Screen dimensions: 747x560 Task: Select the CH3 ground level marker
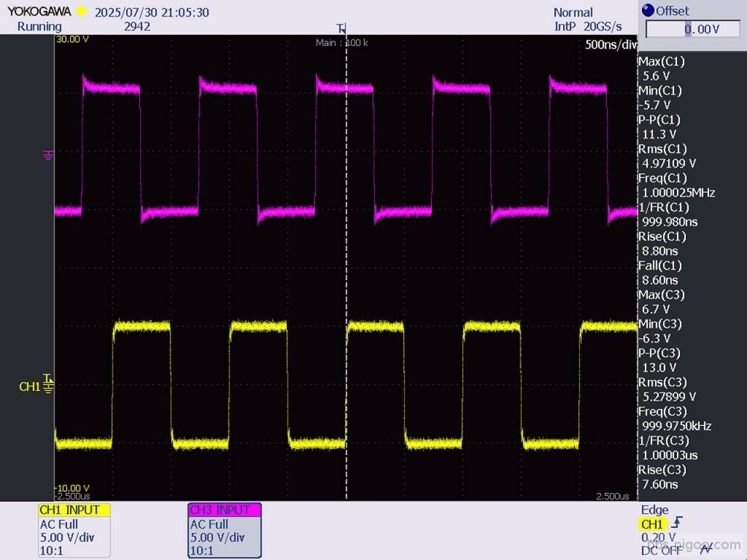pos(48,155)
